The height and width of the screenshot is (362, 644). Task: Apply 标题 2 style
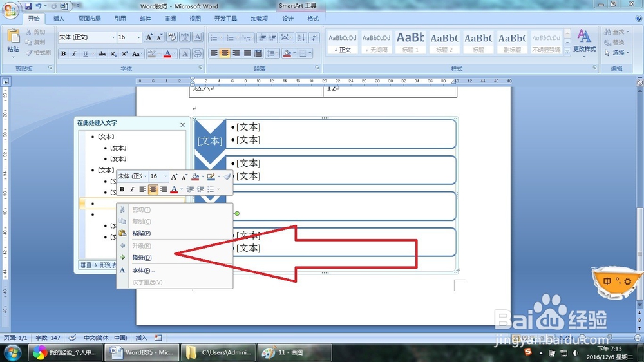tap(444, 43)
